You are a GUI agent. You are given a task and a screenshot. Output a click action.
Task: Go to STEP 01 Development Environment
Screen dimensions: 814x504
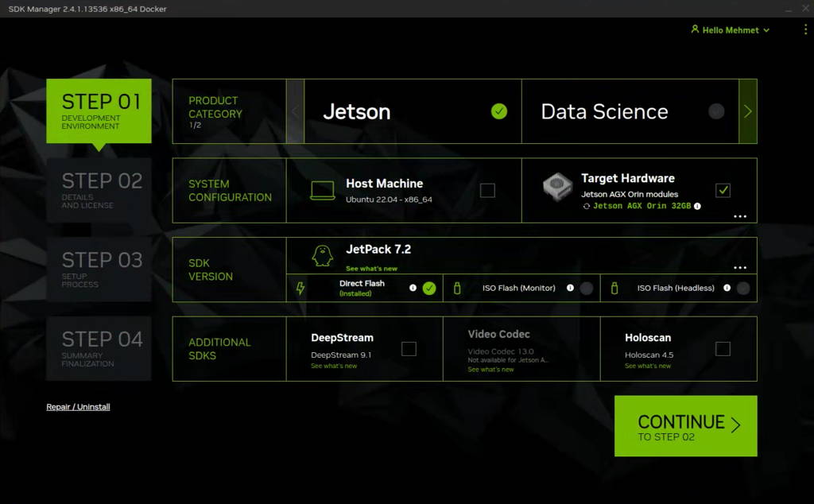point(99,111)
